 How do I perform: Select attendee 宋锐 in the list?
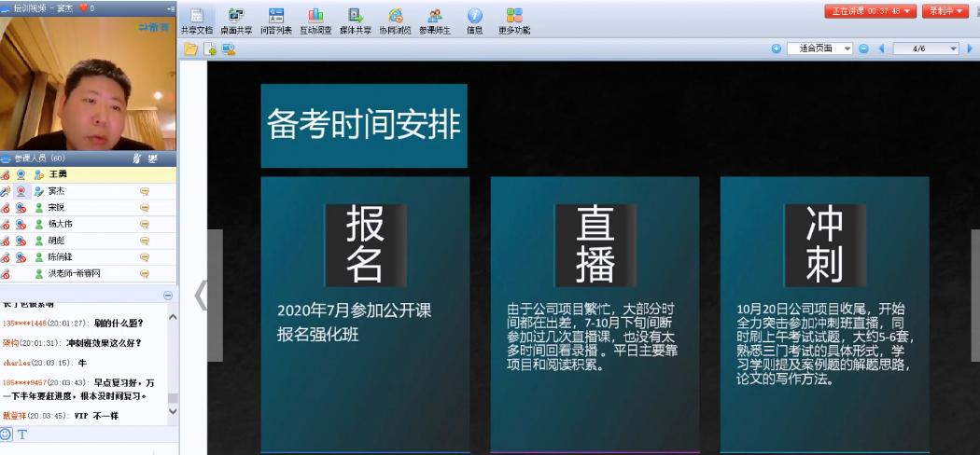pos(88,208)
